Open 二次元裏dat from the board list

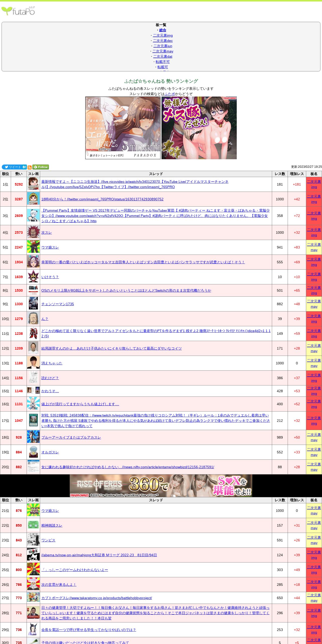163,56
